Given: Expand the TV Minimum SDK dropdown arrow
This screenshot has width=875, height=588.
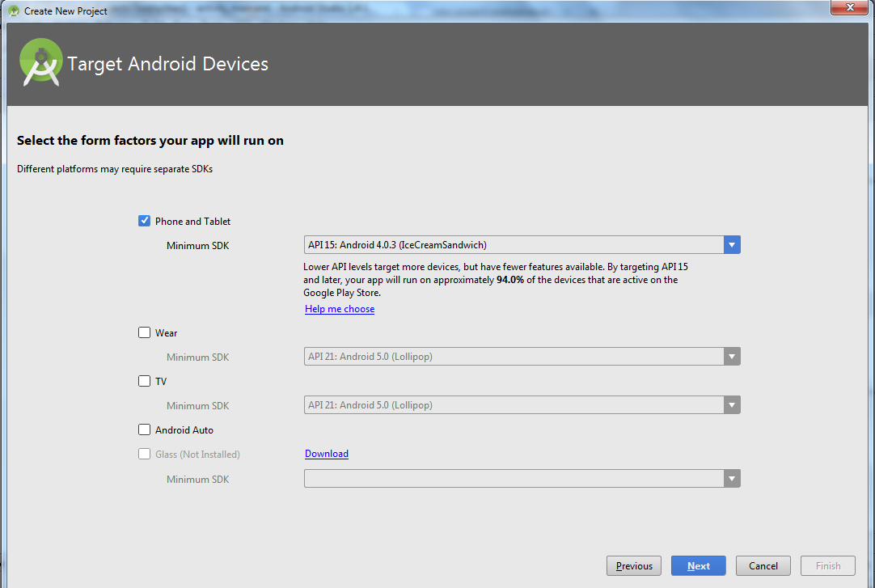Looking at the screenshot, I should [732, 405].
